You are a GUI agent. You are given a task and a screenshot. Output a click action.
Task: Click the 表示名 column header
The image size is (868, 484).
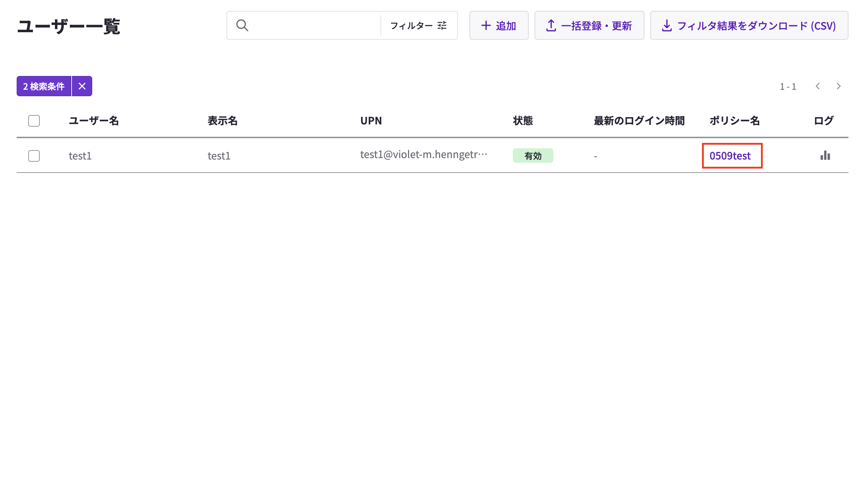pyautogui.click(x=222, y=121)
